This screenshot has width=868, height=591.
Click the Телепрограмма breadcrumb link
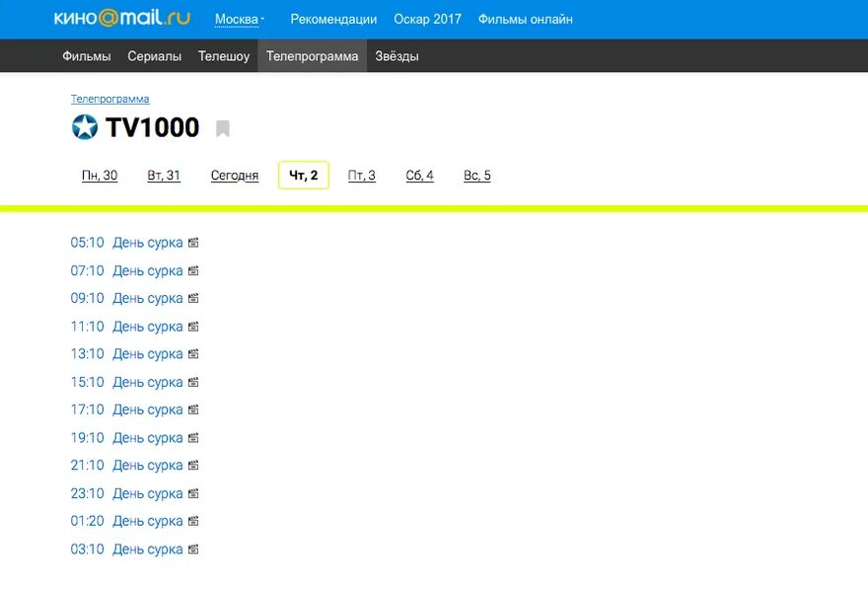tap(109, 99)
